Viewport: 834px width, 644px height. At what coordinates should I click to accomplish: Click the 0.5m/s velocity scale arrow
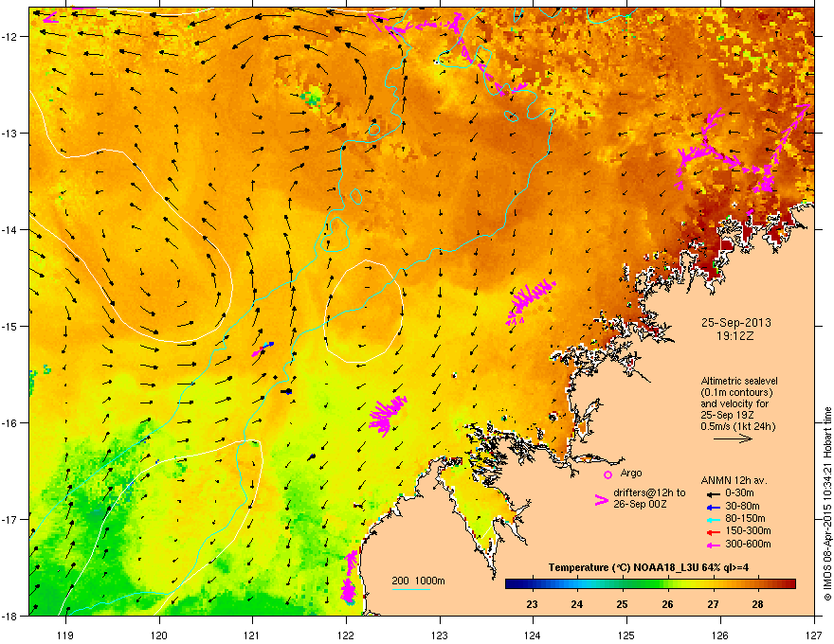pos(733,438)
